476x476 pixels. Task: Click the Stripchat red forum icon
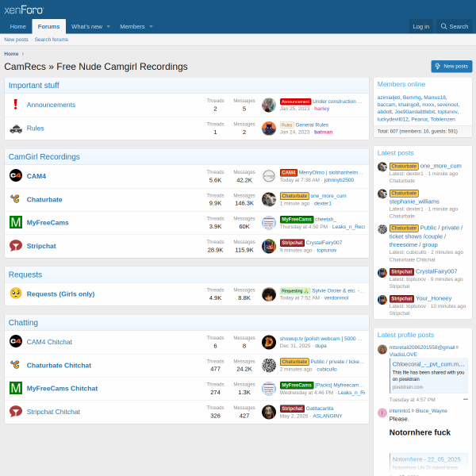(16, 246)
